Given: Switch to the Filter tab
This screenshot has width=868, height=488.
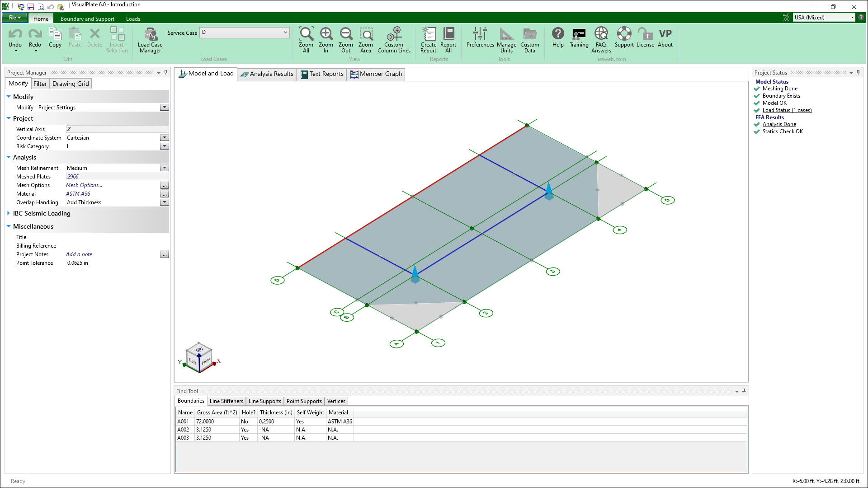Looking at the screenshot, I should 40,84.
